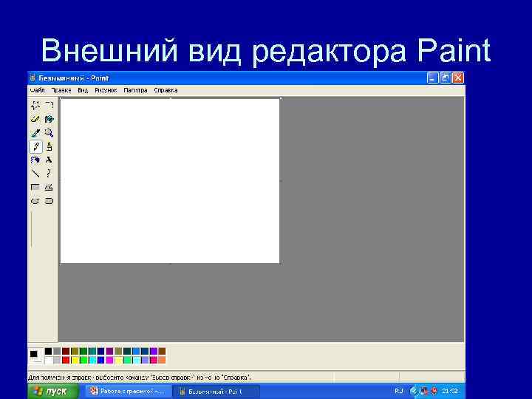
Task: Close the Paint window
Action: tap(458, 78)
